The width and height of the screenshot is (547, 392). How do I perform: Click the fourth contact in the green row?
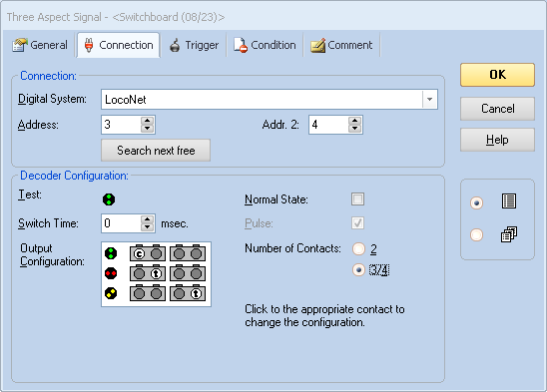(196, 253)
